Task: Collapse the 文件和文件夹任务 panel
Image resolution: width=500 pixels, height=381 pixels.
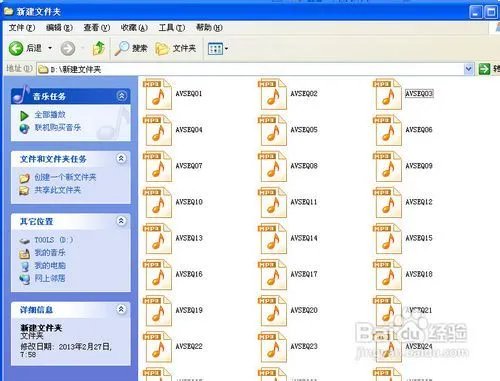Action: tap(121, 158)
